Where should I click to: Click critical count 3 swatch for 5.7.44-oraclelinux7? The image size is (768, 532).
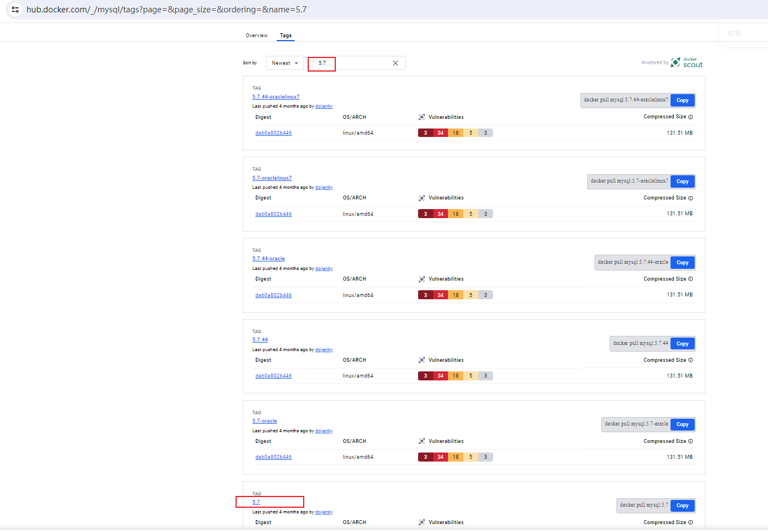[x=425, y=133]
